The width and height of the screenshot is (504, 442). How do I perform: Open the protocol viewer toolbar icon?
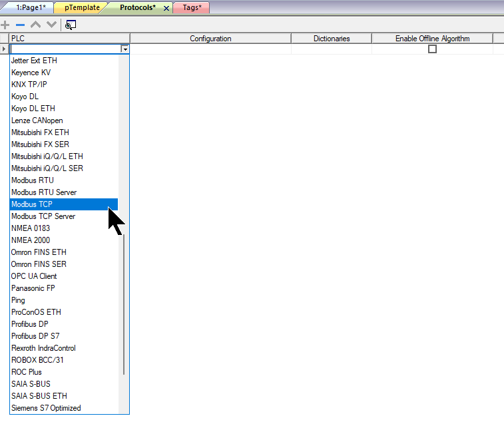point(71,25)
